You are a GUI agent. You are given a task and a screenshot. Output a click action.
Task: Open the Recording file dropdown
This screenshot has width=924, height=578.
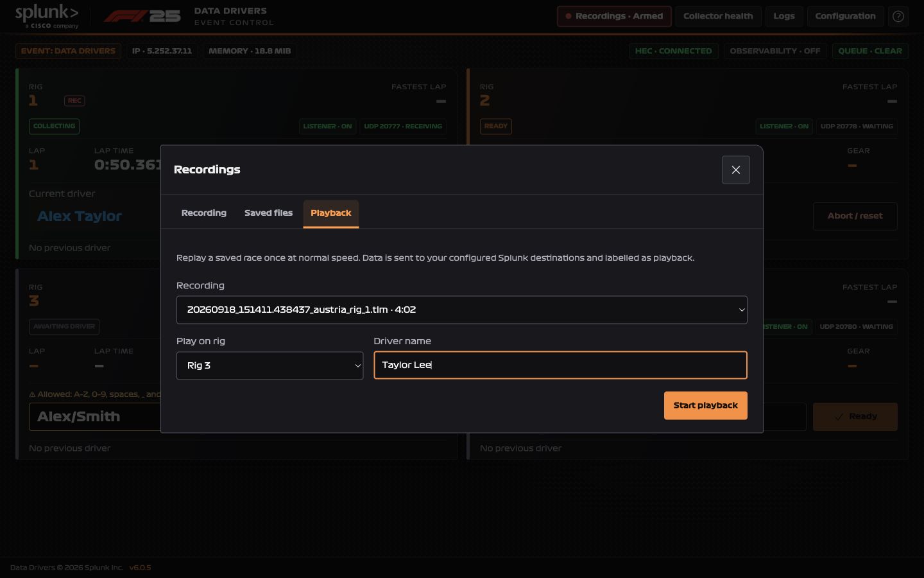pyautogui.click(x=462, y=310)
